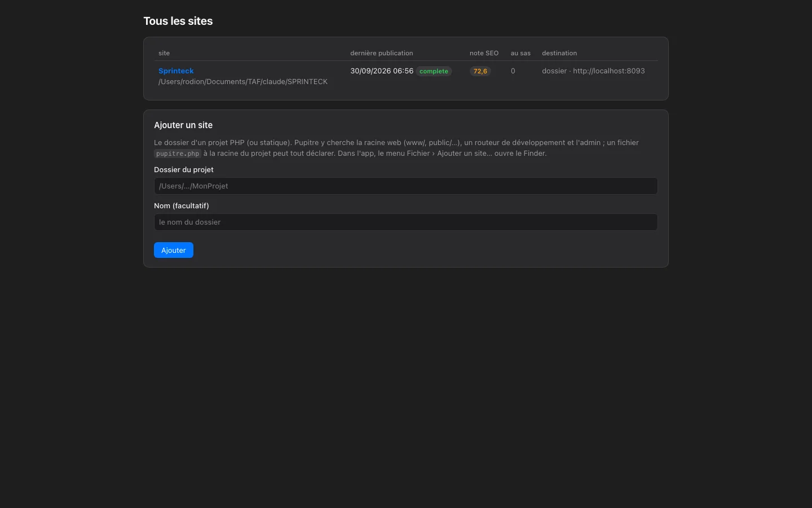Click the Ajouter button
The image size is (812, 508).
pos(174,250)
